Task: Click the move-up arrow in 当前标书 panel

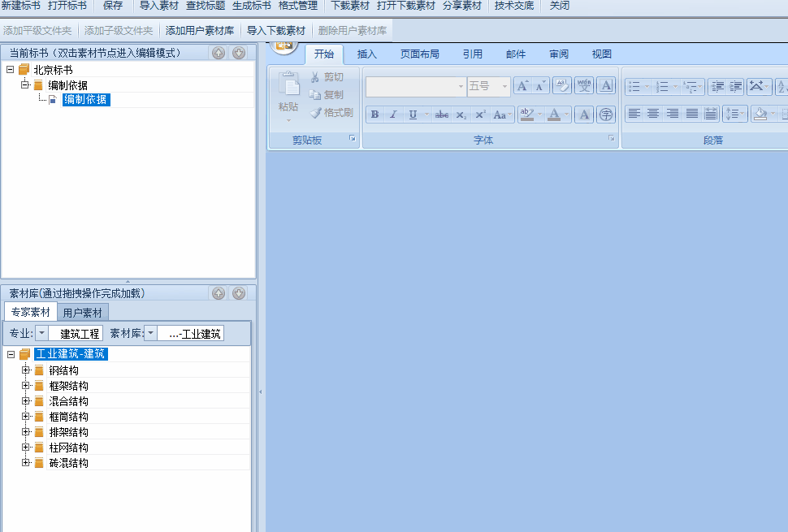Action: click(219, 53)
